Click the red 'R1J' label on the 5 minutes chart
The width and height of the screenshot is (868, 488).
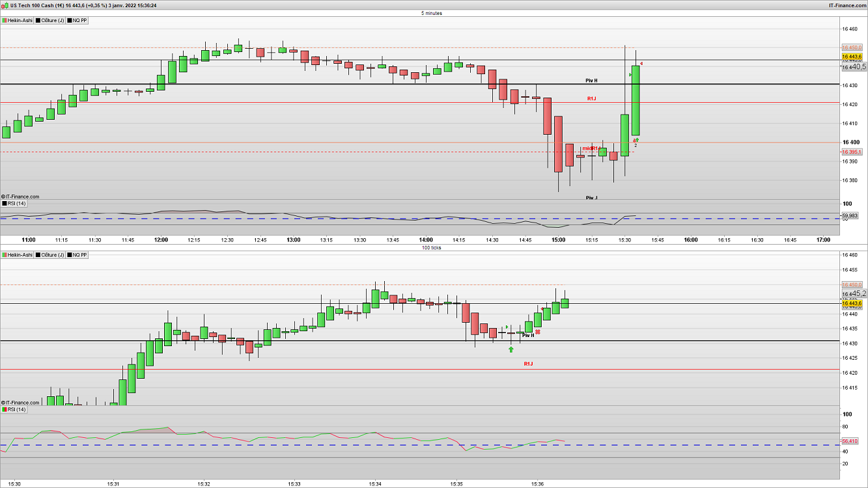pos(591,98)
